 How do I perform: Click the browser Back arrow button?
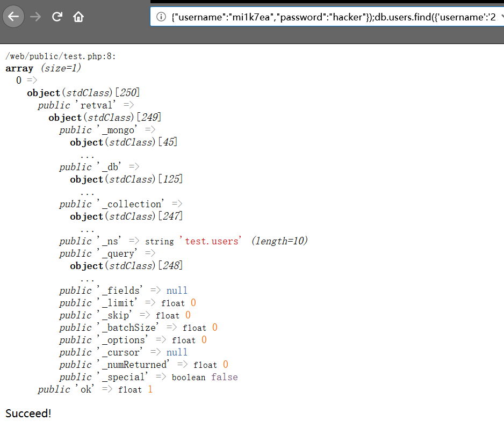pos(13,17)
